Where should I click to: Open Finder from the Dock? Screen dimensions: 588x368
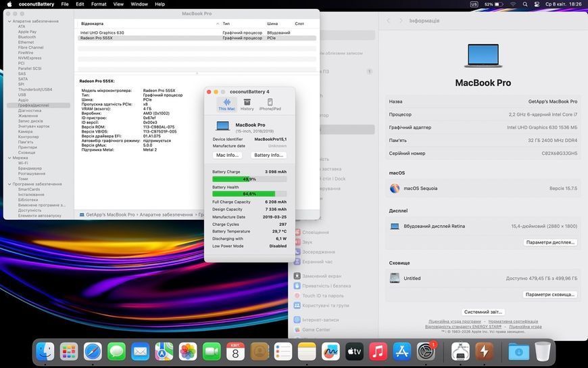tap(45, 352)
